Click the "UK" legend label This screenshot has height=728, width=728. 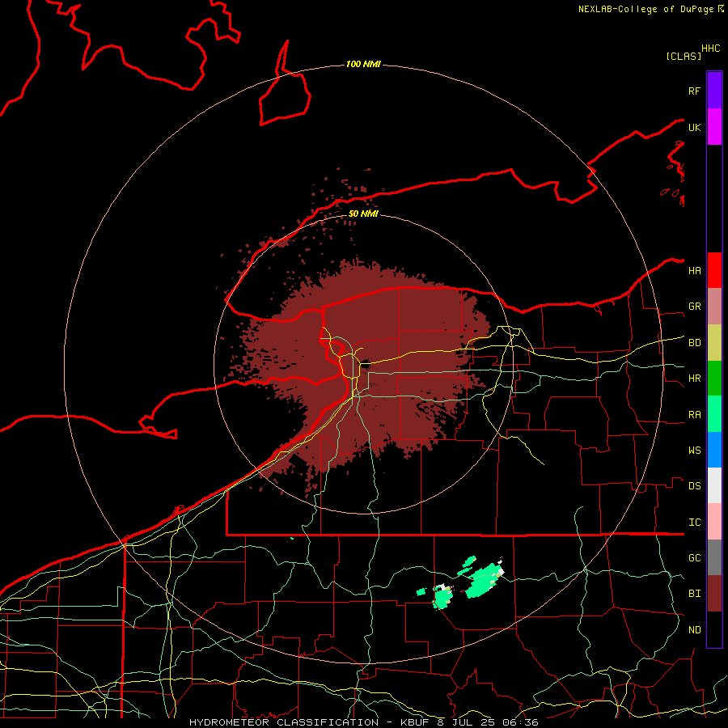pos(694,127)
